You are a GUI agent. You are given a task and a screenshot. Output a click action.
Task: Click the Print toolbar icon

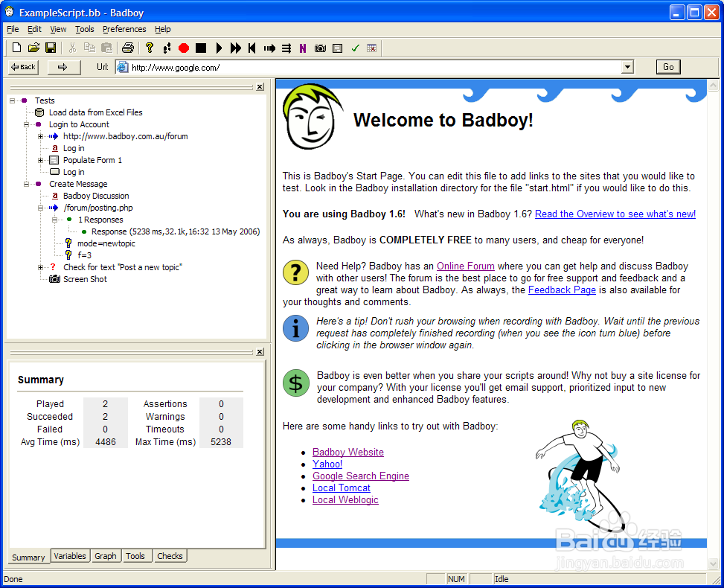click(x=128, y=48)
